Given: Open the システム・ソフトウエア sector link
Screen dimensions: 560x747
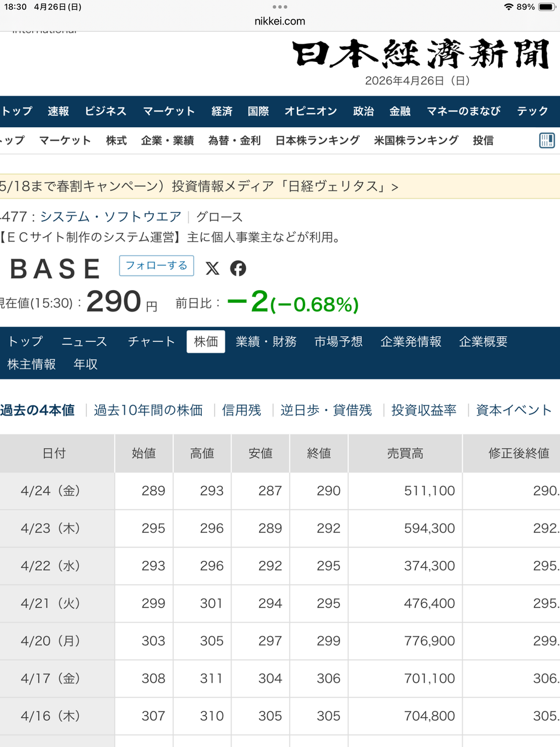Looking at the screenshot, I should (x=111, y=217).
